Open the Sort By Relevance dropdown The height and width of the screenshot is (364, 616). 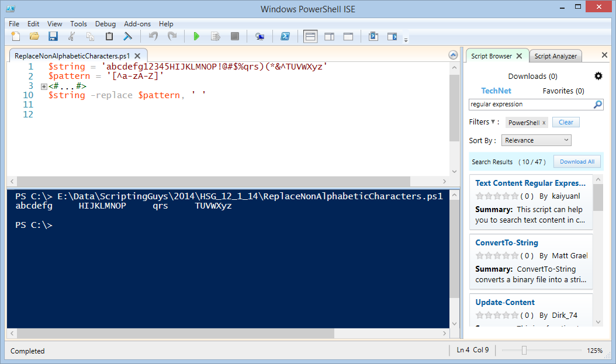(x=536, y=140)
